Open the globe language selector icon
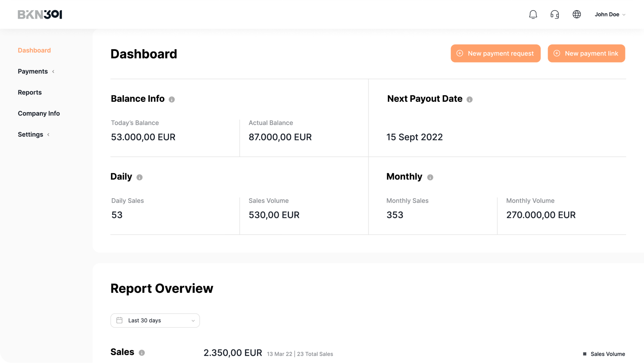The width and height of the screenshot is (644, 363). [577, 14]
